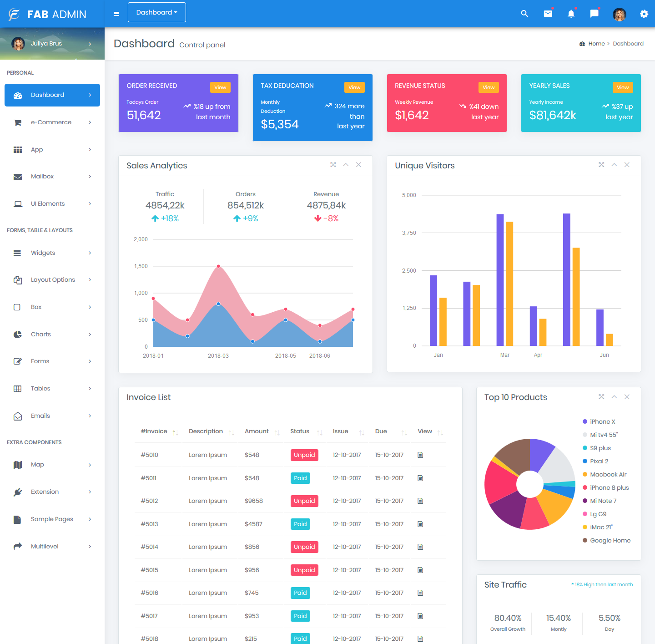655x644 pixels.
Task: Click the Charts pie icon in sidebar
Action: tap(18, 335)
